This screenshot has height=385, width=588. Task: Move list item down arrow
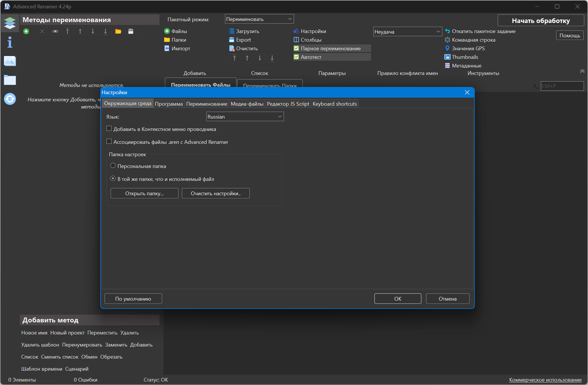pyautogui.click(x=260, y=58)
